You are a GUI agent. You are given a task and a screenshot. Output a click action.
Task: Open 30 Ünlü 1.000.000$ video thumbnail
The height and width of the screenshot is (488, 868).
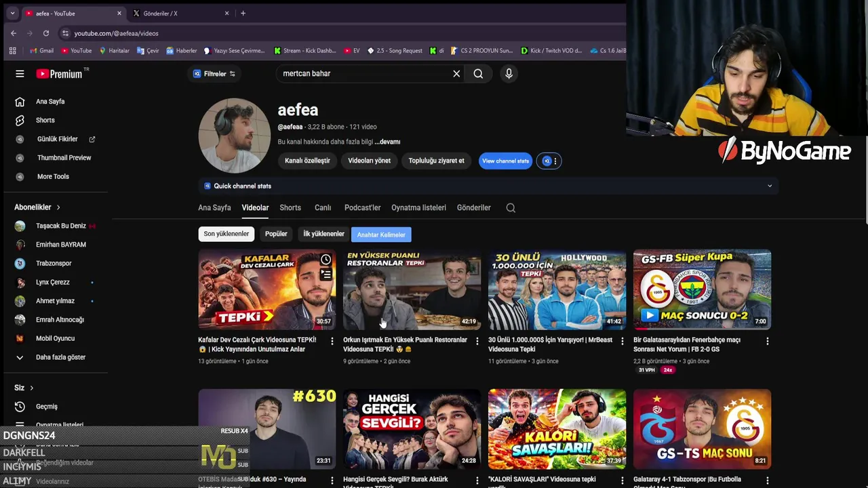[557, 289]
